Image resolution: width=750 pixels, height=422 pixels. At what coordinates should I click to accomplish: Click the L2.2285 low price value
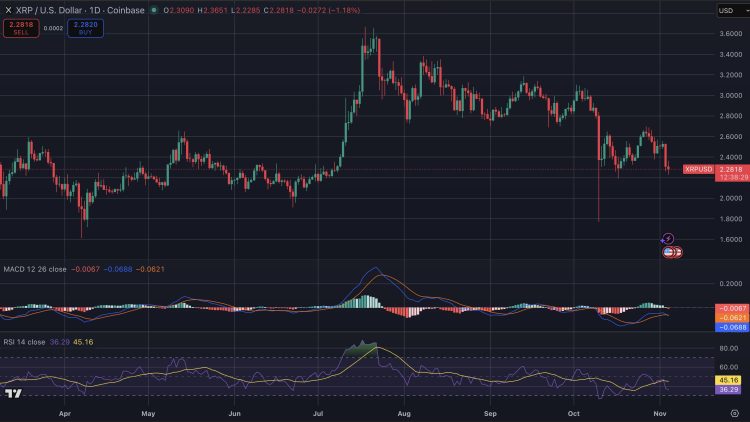tap(246, 10)
